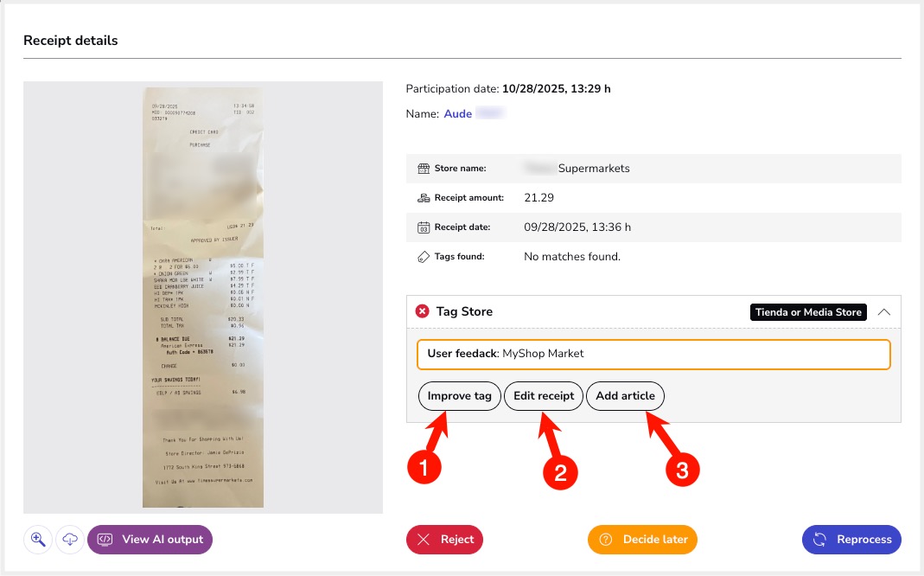924x576 pixels.
Task: Choose Edit receipt
Action: 544,396
